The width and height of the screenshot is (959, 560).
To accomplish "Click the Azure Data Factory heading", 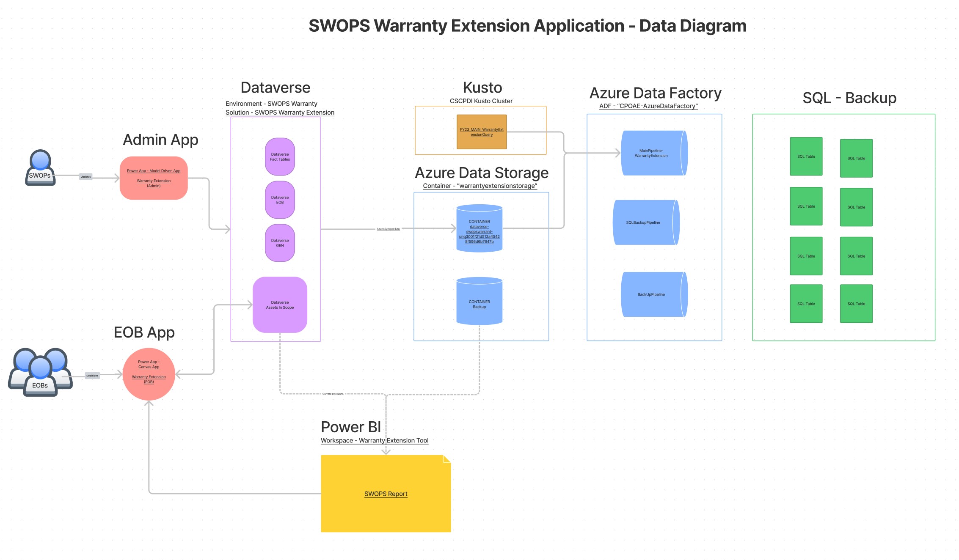I will tap(655, 93).
